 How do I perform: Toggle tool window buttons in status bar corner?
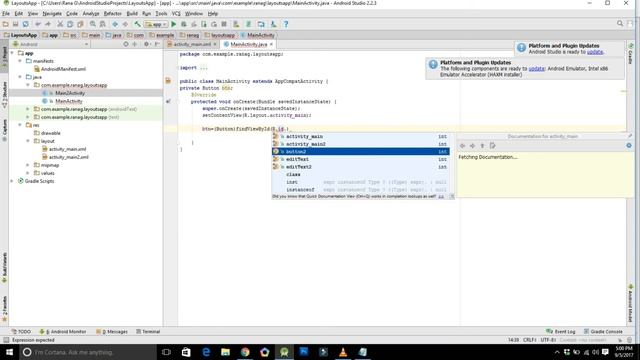pos(6,340)
